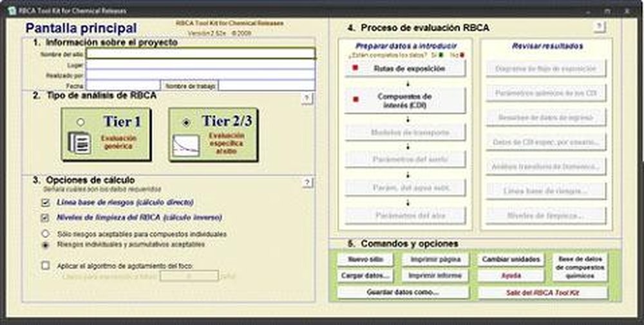Open Base de datos de compuestos químicos

(580, 268)
